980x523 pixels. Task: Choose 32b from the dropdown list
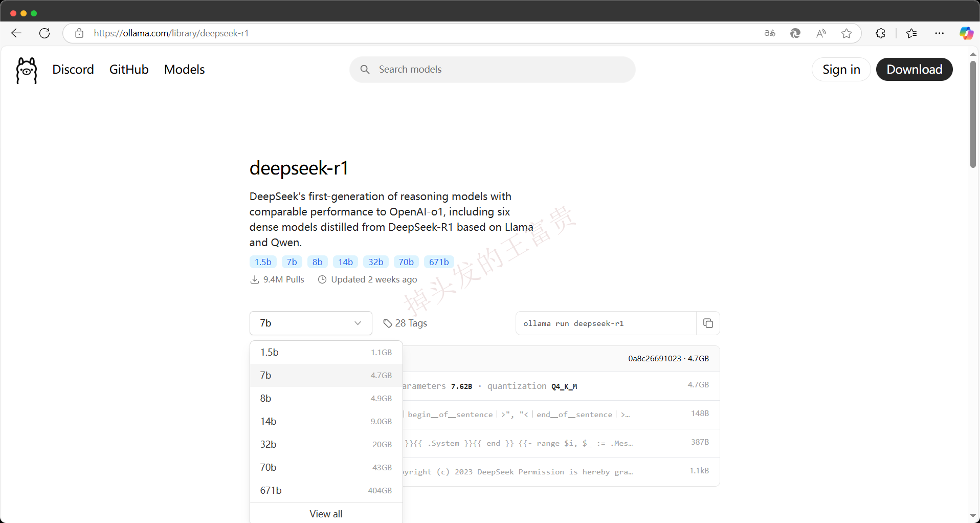coord(326,445)
